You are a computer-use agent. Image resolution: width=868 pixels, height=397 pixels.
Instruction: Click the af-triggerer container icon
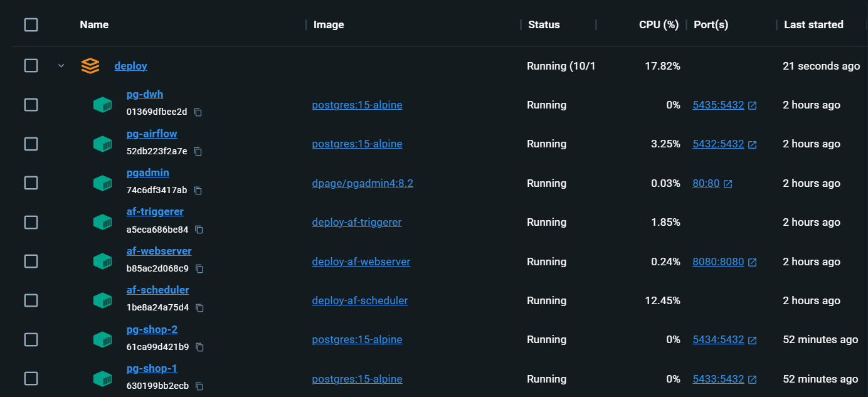[x=102, y=222]
